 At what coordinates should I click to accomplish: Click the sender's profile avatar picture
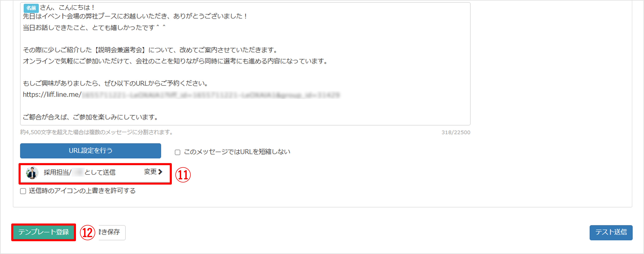[x=32, y=173]
